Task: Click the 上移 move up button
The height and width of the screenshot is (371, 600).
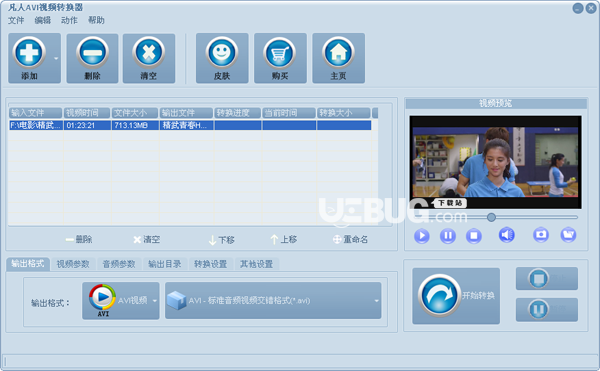Action: click(x=284, y=239)
